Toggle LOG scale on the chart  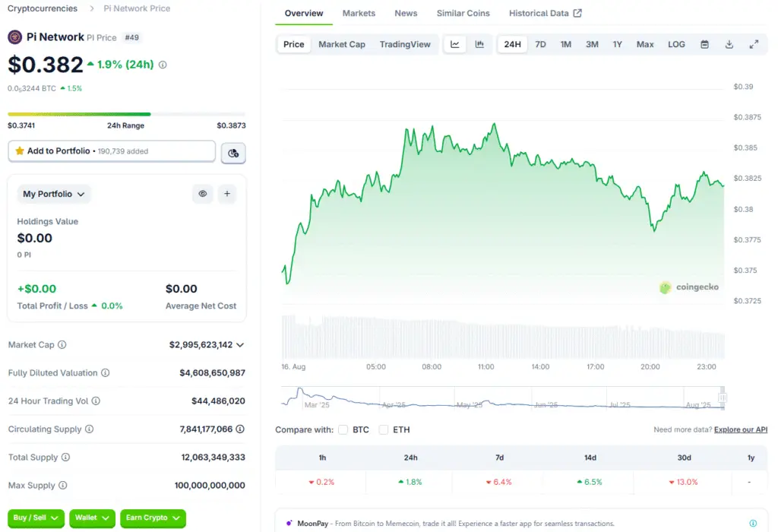[x=676, y=44]
